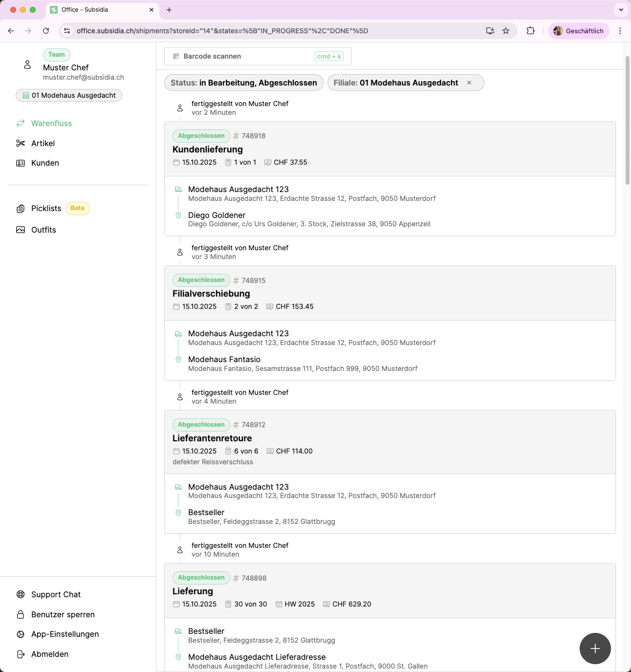Remove the Filiale filter chip
The width and height of the screenshot is (631, 672).
tap(469, 83)
